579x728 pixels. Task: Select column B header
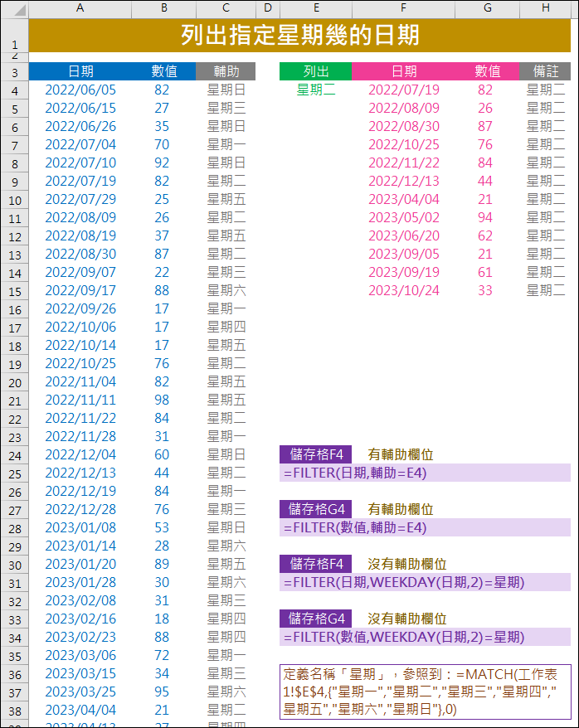tap(164, 8)
